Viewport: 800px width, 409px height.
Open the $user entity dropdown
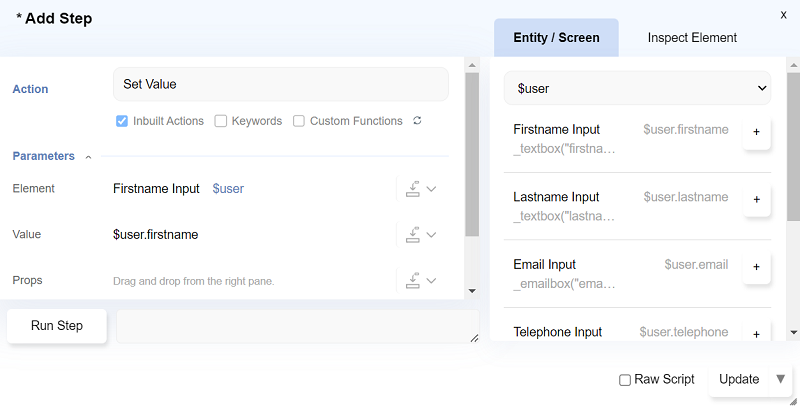tap(637, 88)
